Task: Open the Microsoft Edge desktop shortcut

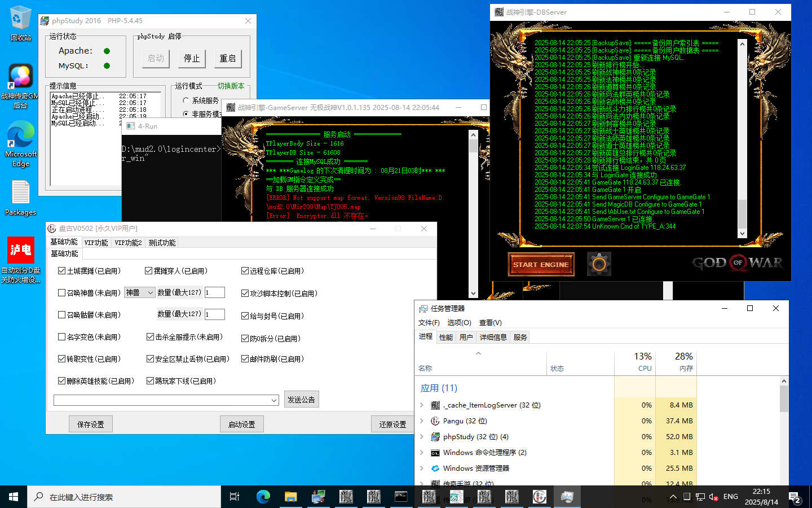Action: (x=20, y=144)
